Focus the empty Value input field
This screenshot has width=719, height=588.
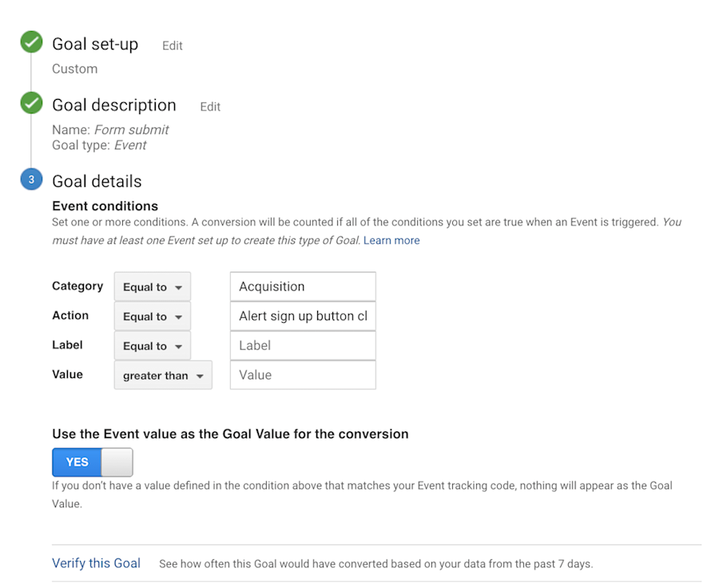coord(303,375)
